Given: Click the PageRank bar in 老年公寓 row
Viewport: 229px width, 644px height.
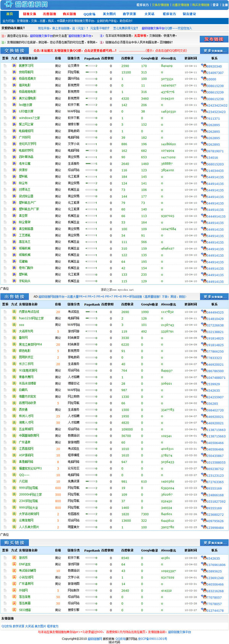Looking at the screenshot, I should (x=91, y=164).
